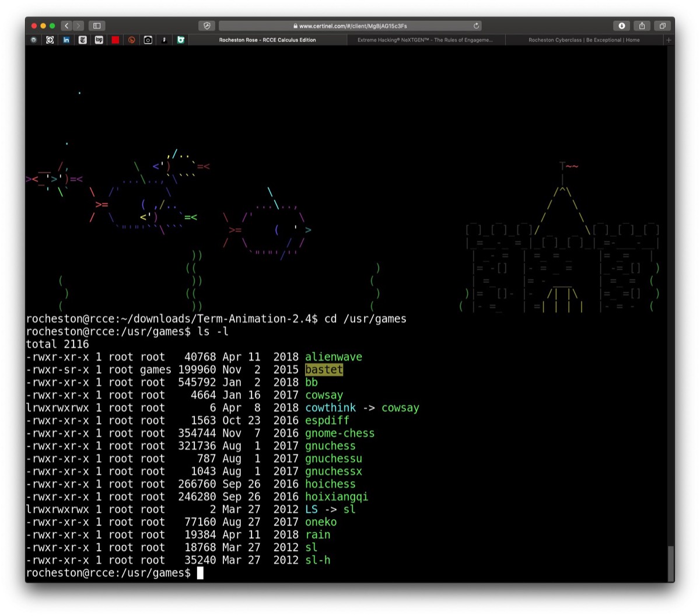The height and width of the screenshot is (616, 700).
Task: Click the highlighted 'bastet' file name
Action: coord(324,370)
